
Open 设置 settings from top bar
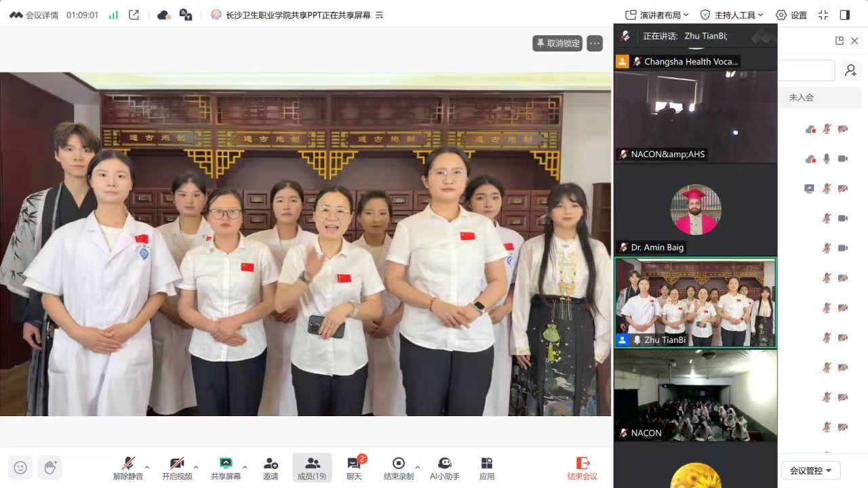pyautogui.click(x=791, y=15)
